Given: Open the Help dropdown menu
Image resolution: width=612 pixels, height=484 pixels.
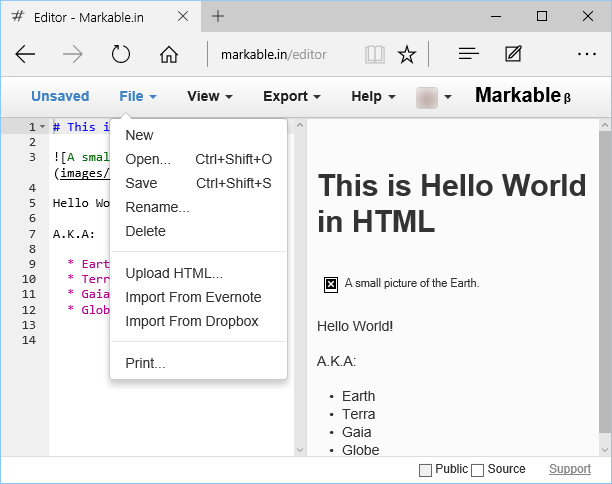Looking at the screenshot, I should coord(373,96).
